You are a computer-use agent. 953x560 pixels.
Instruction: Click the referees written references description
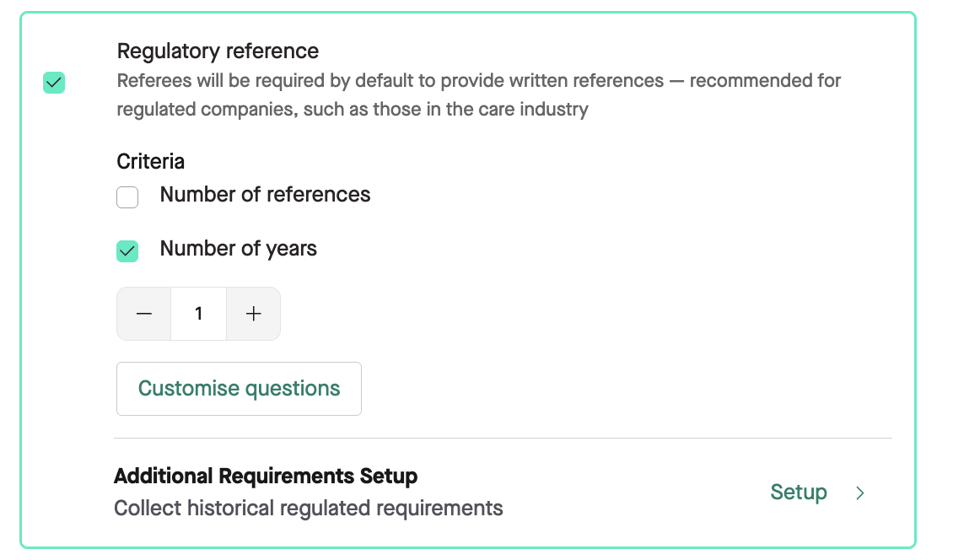478,81
